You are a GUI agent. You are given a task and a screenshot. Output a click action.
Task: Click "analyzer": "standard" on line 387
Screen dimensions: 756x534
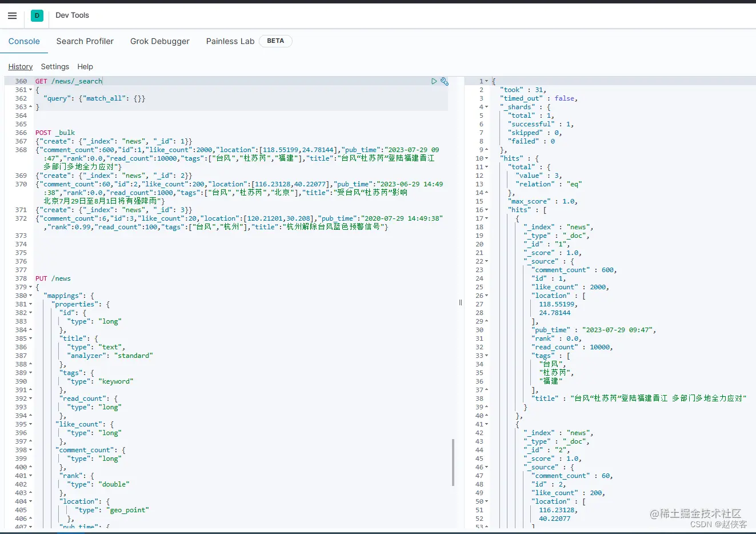click(x=110, y=356)
